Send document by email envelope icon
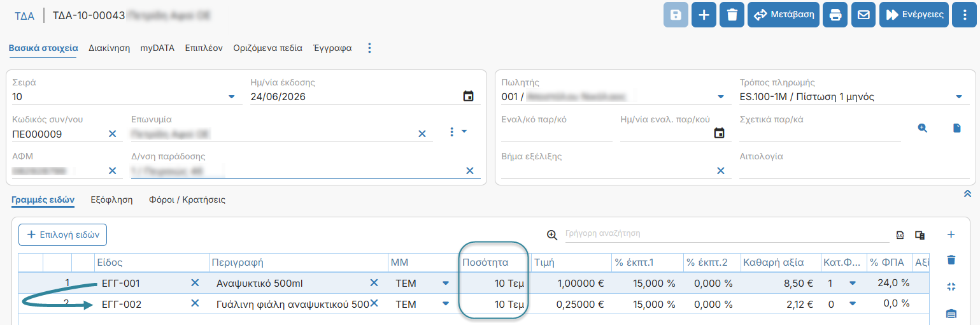980x325 pixels. point(863,15)
